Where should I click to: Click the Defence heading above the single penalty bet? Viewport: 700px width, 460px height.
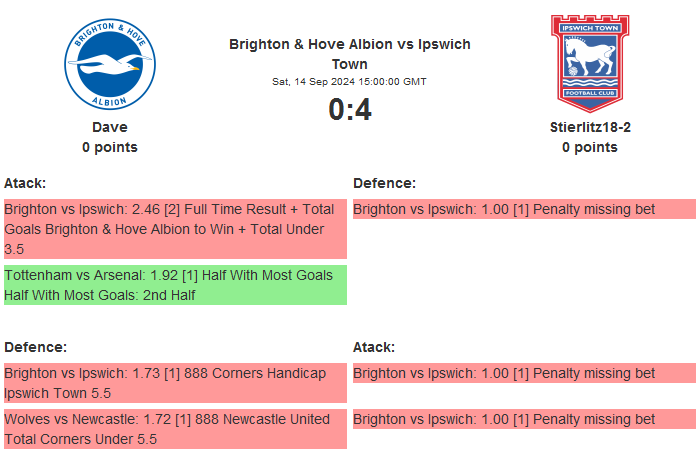384,183
